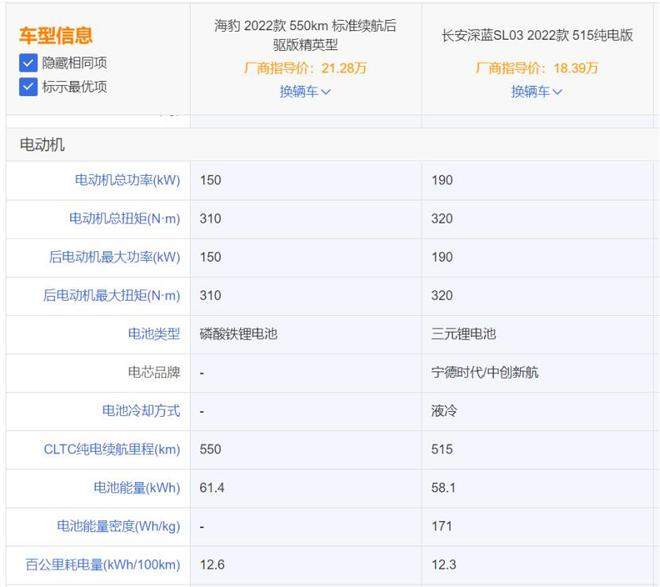The height and width of the screenshot is (587, 660).
Task: Open the 电动机总扭矩(N·m) parameter link
Action: pos(125,218)
